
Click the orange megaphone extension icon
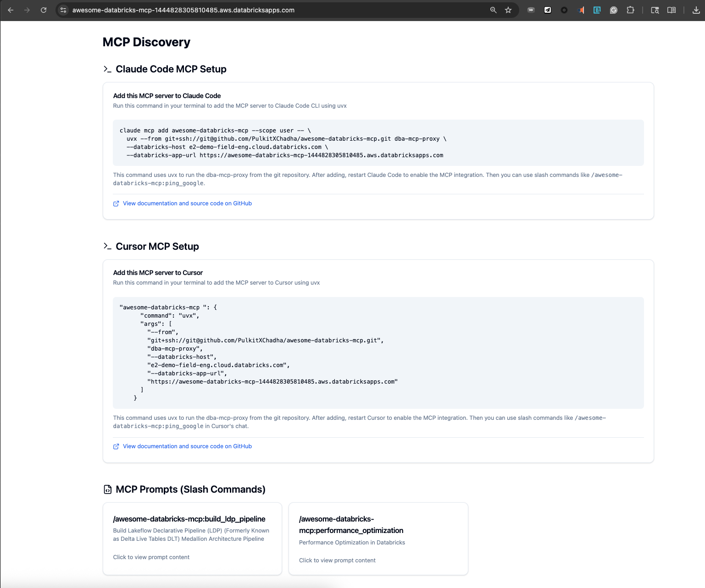(x=581, y=10)
